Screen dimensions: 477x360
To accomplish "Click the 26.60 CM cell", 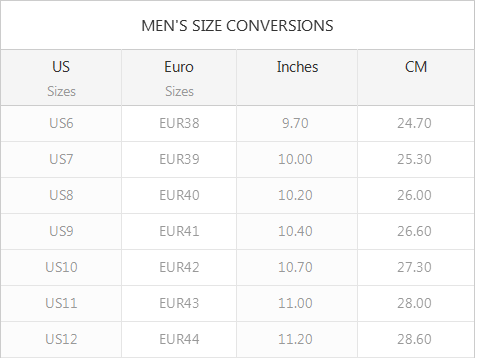I will click(x=416, y=231).
